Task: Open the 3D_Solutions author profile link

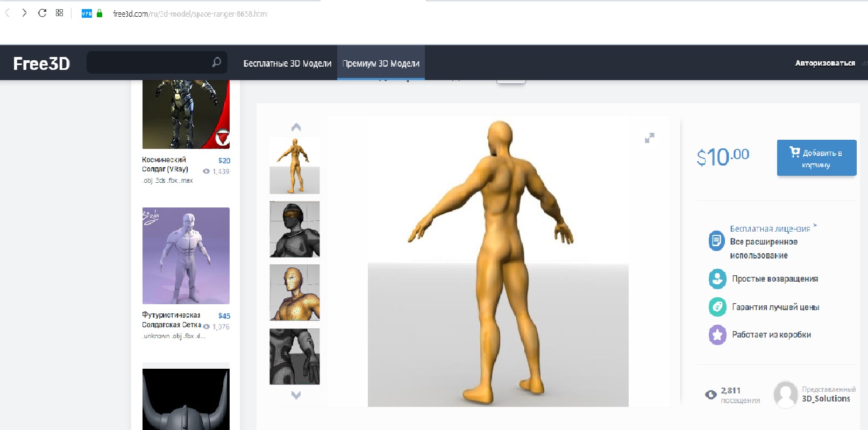Action: tap(826, 399)
